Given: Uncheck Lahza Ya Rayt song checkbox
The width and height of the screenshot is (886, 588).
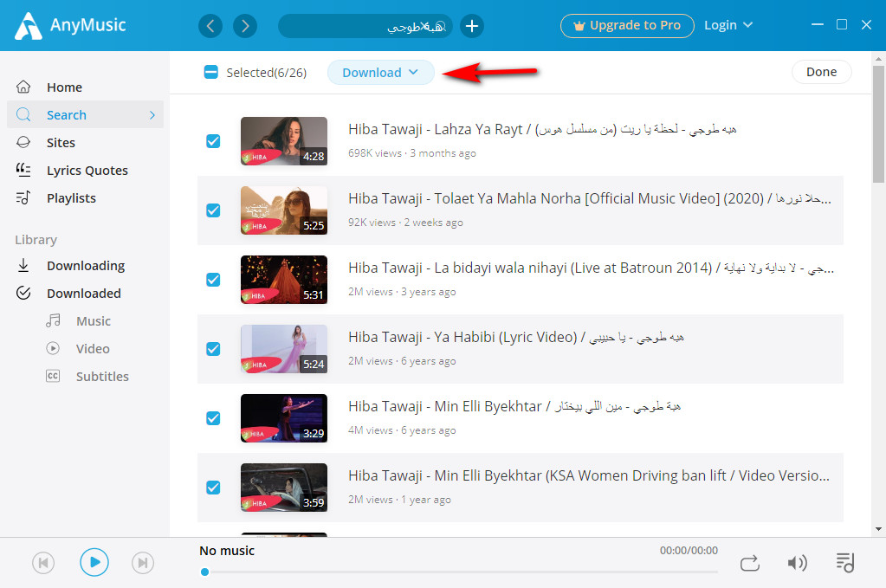Looking at the screenshot, I should 213,141.
